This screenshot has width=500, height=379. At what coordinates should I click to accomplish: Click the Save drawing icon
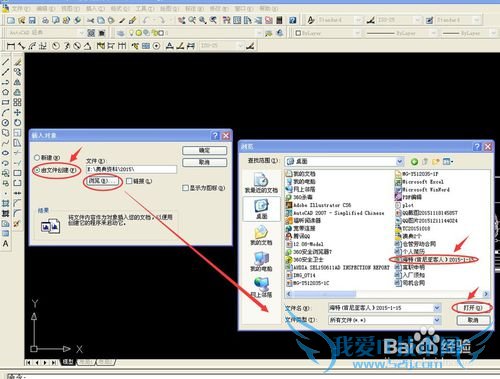32,20
